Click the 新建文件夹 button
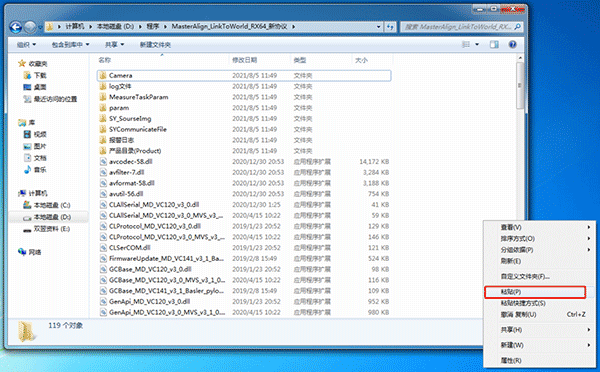The height and width of the screenshot is (372, 600). click(155, 45)
